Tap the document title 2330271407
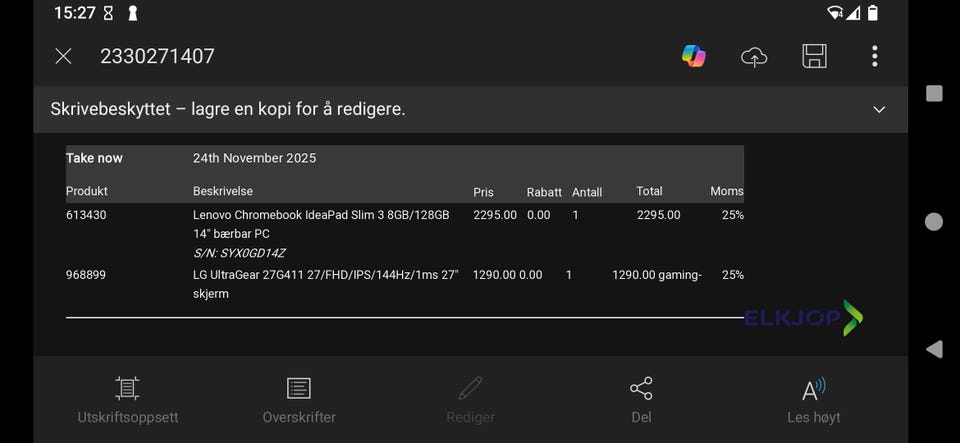Viewport: 960px width, 443px height. (x=157, y=57)
